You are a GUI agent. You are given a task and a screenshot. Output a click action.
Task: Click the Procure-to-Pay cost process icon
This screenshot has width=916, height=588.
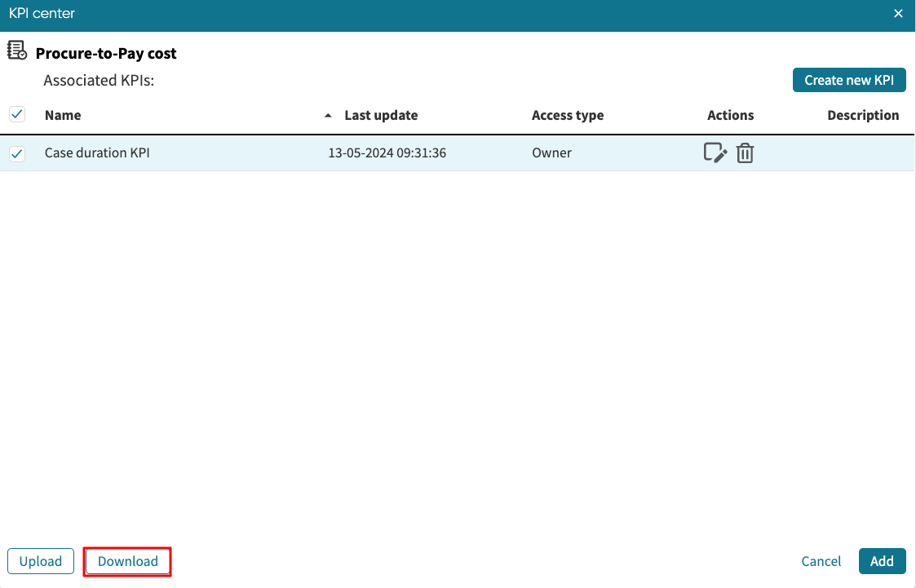click(17, 51)
